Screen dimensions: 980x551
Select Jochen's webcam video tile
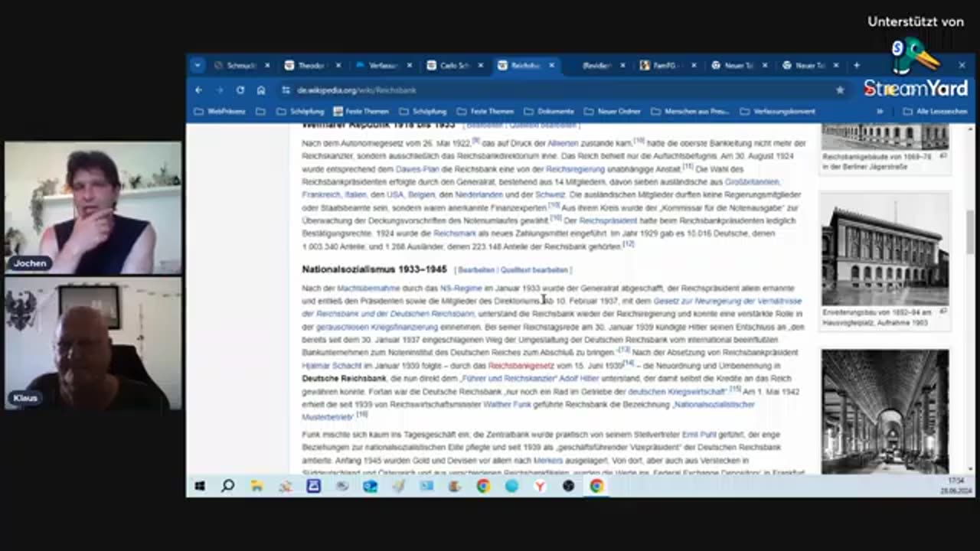coord(93,207)
